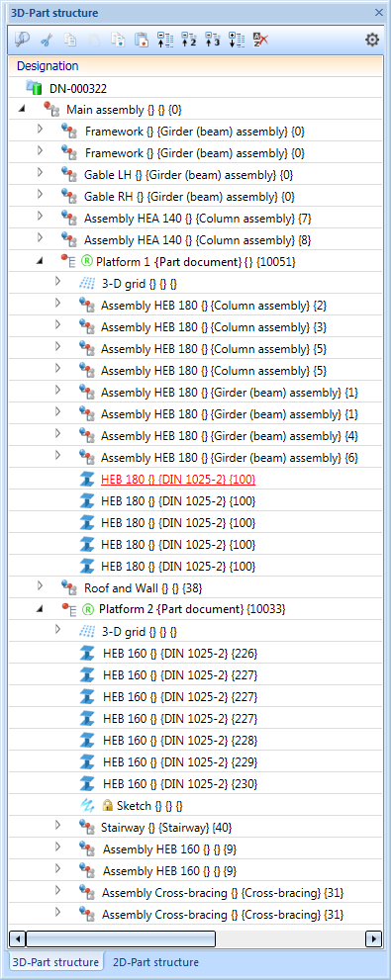This screenshot has width=391, height=980.
Task: Click the beam icon of HEB 160 {226}
Action: coord(87,653)
